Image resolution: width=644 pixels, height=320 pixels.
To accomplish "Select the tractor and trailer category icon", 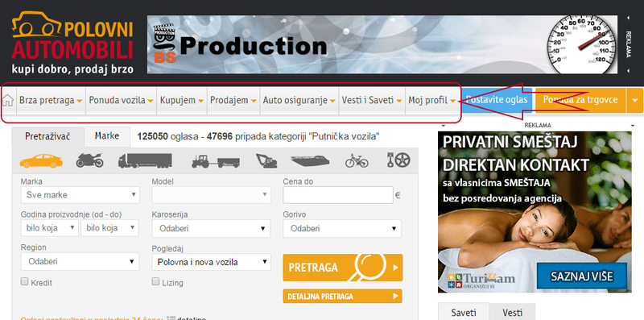I will [216, 161].
